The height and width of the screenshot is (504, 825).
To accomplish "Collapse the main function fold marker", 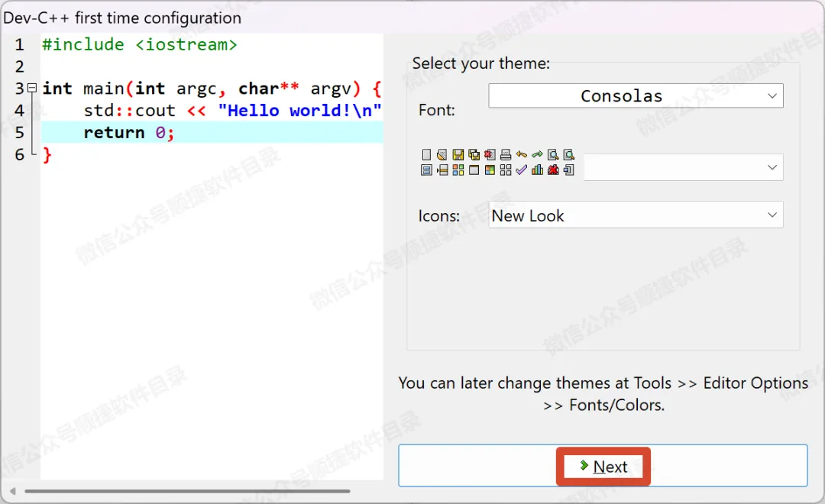I will 32,88.
